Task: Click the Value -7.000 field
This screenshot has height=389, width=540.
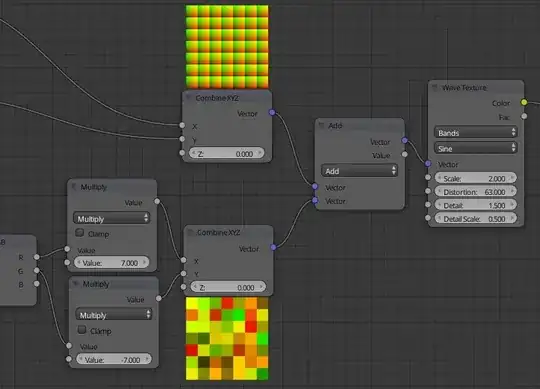Action: click(114, 359)
